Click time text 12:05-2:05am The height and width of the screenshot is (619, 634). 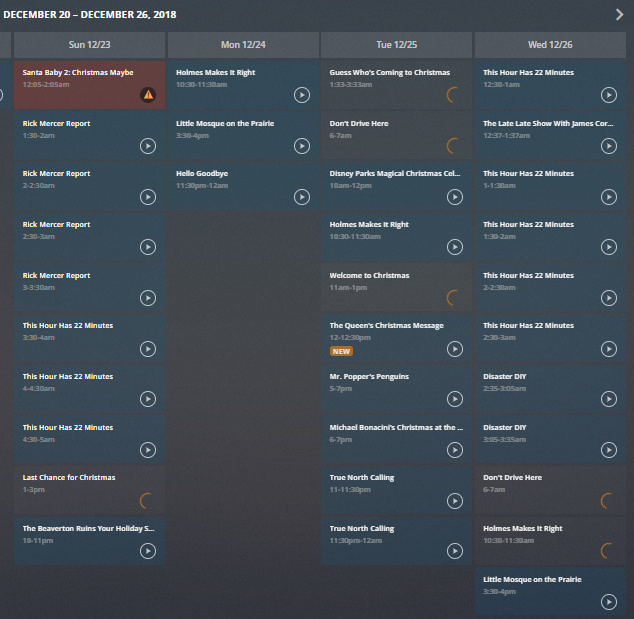tap(46, 85)
